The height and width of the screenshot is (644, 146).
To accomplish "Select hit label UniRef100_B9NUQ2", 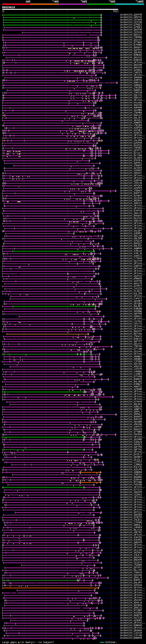I will (x=131, y=55).
